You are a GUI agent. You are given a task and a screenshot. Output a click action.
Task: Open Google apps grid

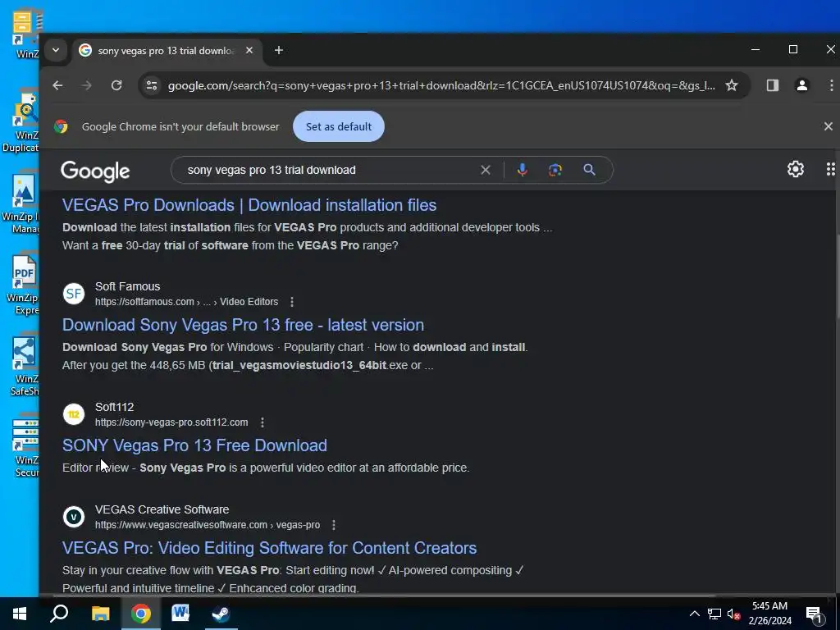coord(830,169)
